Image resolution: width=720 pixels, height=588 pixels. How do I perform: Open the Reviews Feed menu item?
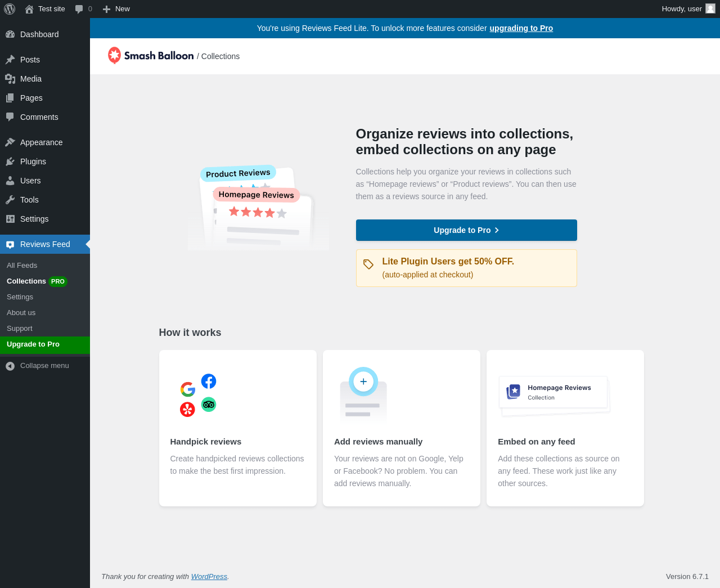tap(45, 244)
